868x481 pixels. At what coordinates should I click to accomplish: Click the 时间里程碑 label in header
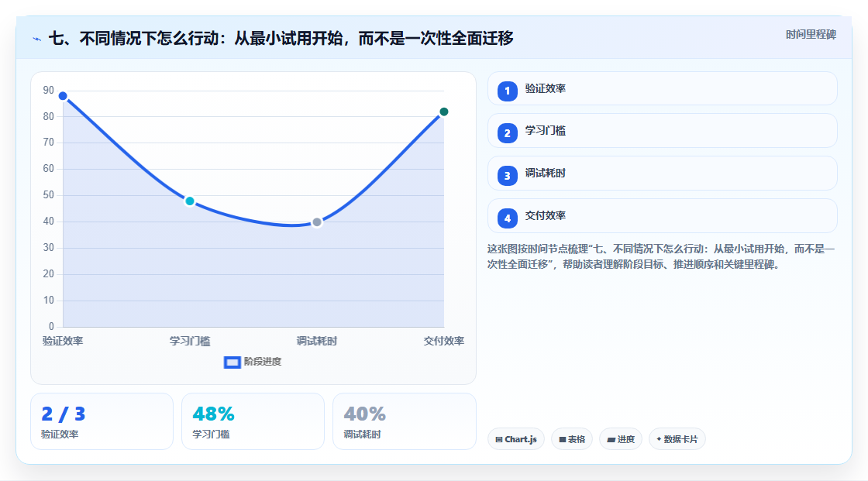[811, 35]
